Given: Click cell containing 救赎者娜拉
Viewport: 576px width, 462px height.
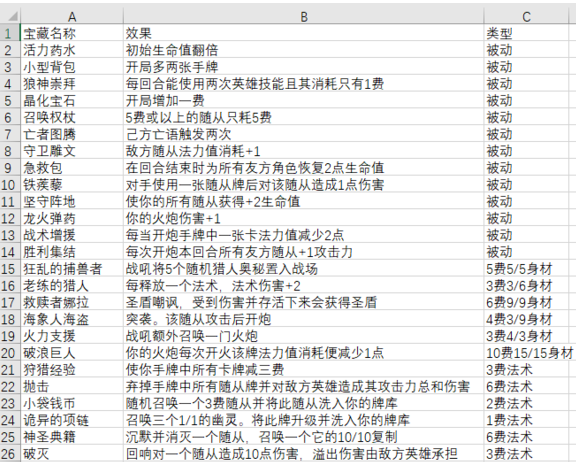Looking at the screenshot, I should click(x=72, y=303).
